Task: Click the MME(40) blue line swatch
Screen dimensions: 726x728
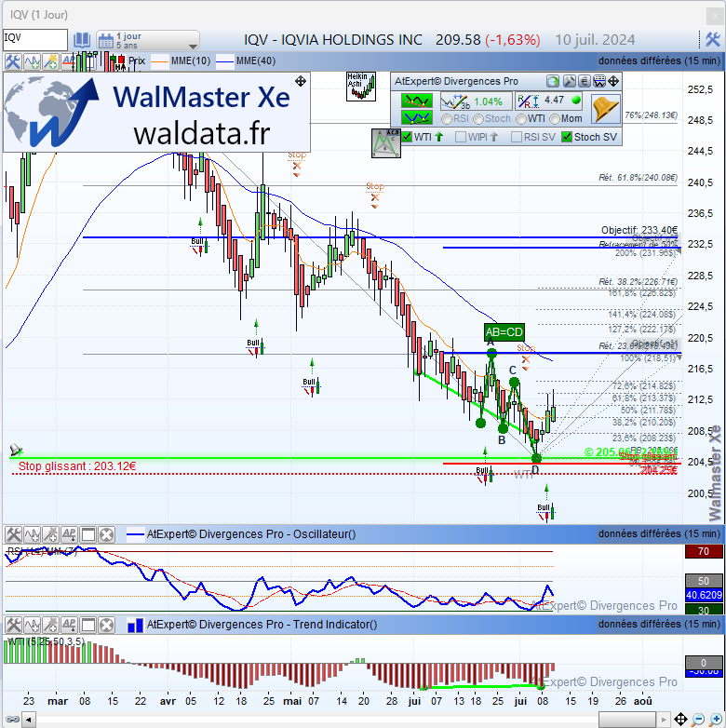Action: [224, 61]
